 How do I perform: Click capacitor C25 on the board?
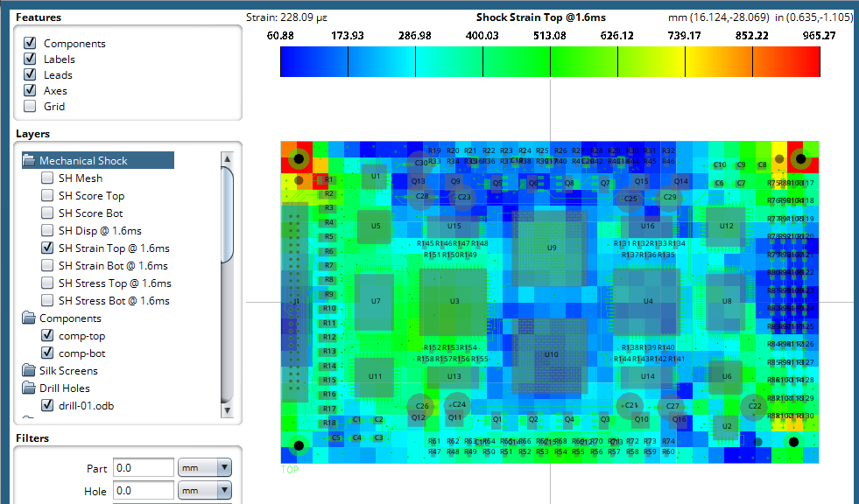(x=630, y=199)
